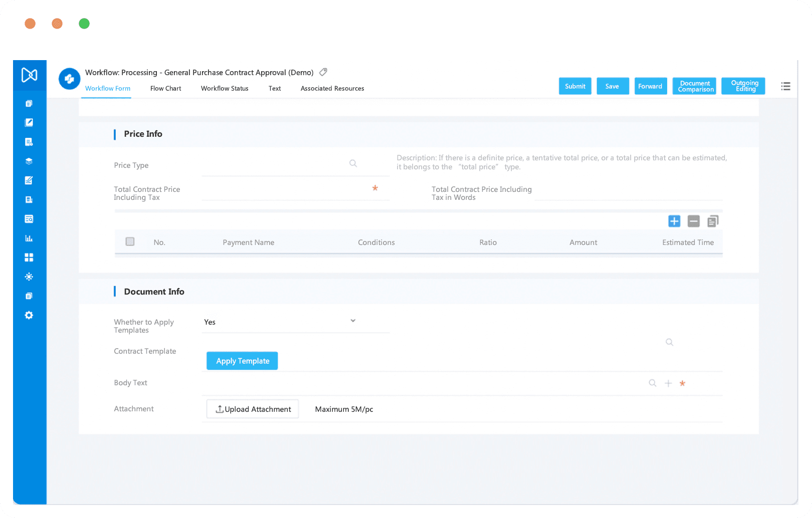Switch to the Associated Resources tab

[x=332, y=88]
